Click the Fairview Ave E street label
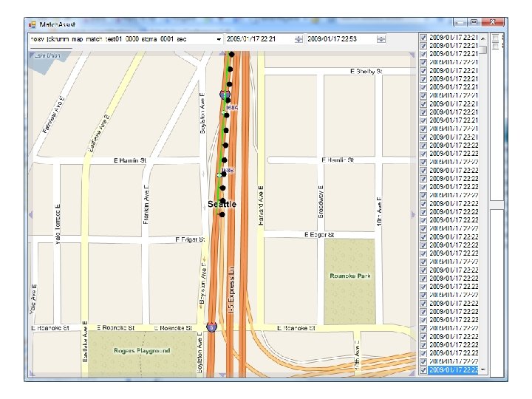The image size is (532, 399). (54, 115)
